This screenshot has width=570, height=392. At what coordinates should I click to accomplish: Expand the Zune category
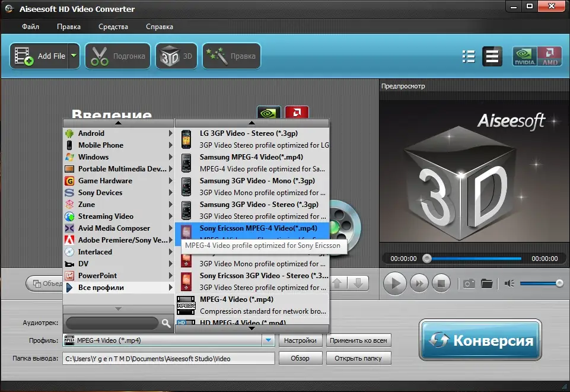tap(119, 205)
